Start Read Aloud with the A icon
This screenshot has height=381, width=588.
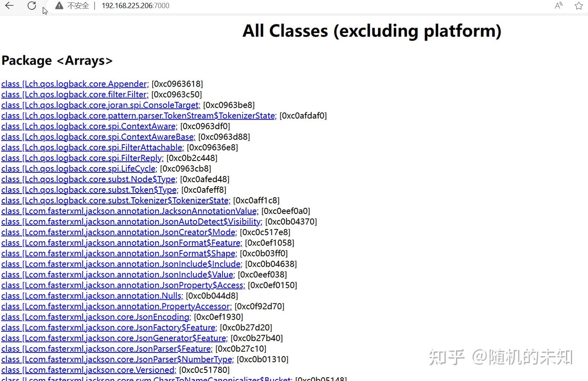[x=558, y=6]
